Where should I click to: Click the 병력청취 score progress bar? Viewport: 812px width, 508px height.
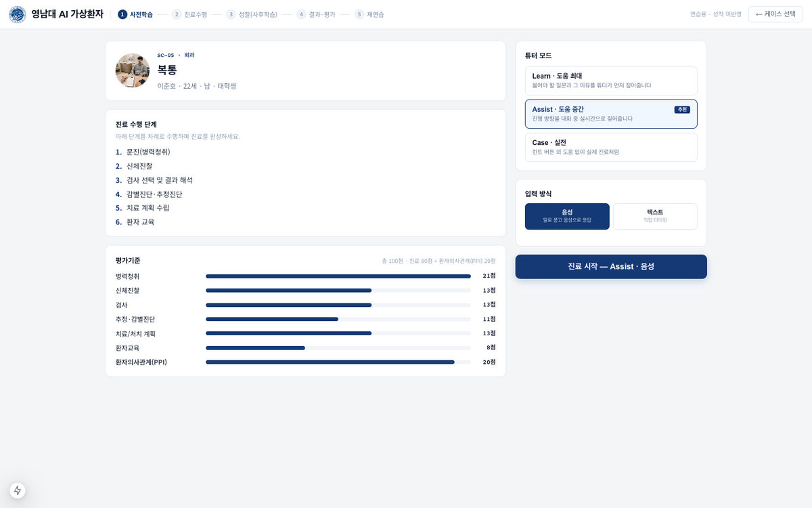point(338,276)
